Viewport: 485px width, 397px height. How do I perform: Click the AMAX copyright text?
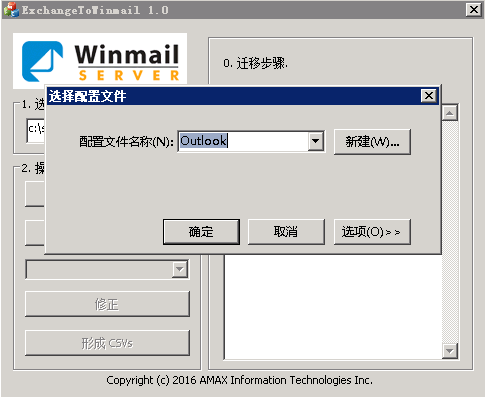coord(239,380)
